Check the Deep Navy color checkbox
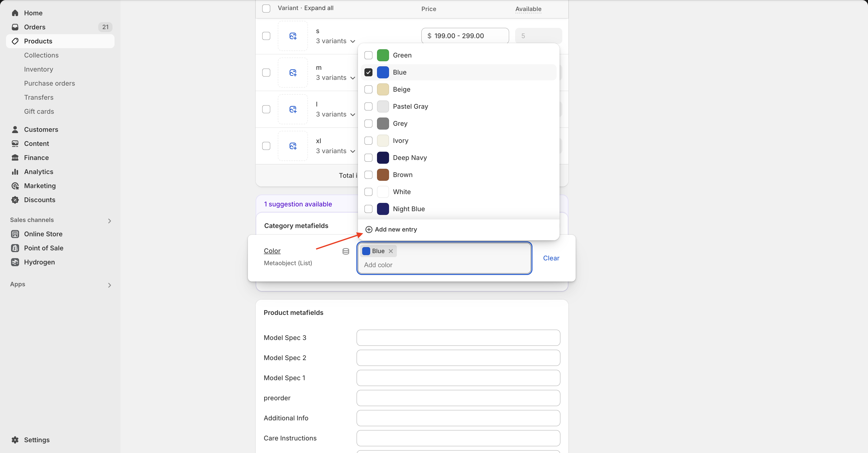The image size is (868, 453). click(x=368, y=158)
